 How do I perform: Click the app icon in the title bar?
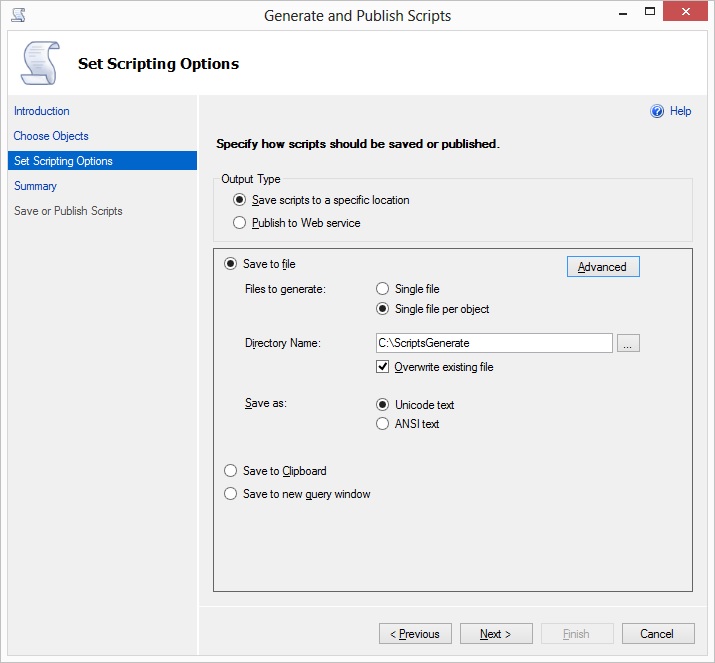[x=17, y=15]
